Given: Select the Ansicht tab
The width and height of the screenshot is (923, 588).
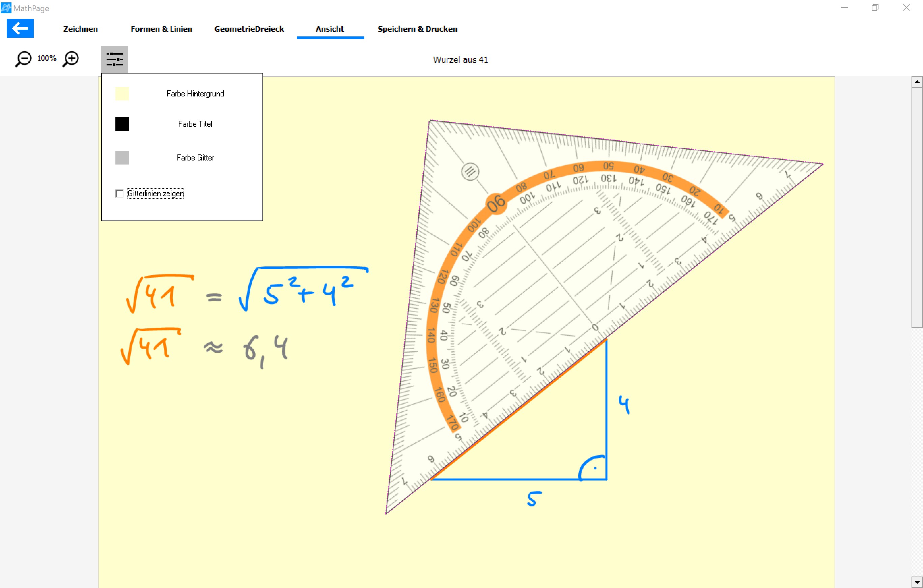Looking at the screenshot, I should [x=330, y=29].
